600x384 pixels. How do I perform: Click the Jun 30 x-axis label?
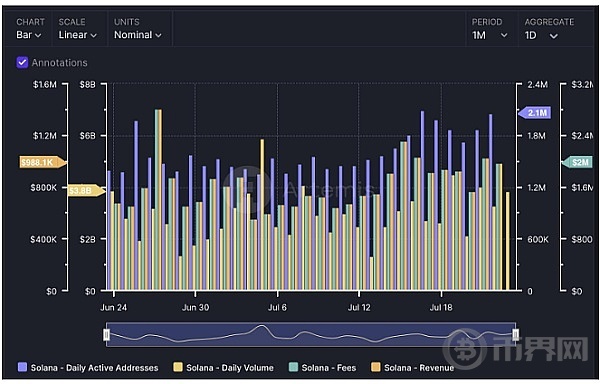196,307
